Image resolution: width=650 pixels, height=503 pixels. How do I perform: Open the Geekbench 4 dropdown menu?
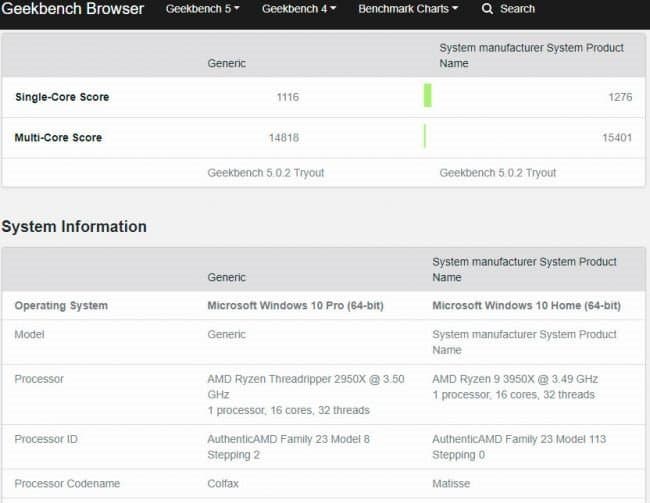[298, 9]
